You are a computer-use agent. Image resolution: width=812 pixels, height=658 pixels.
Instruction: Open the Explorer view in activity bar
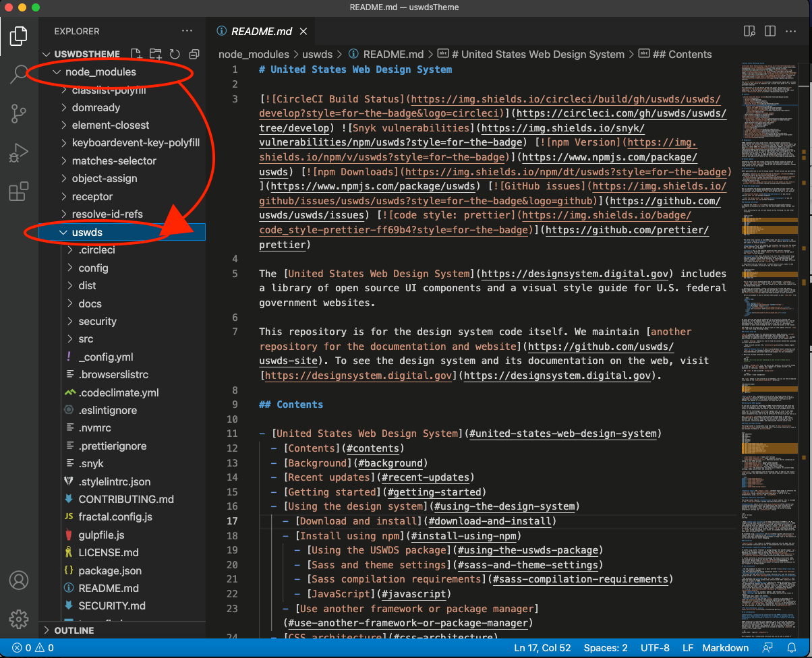pyautogui.click(x=19, y=35)
